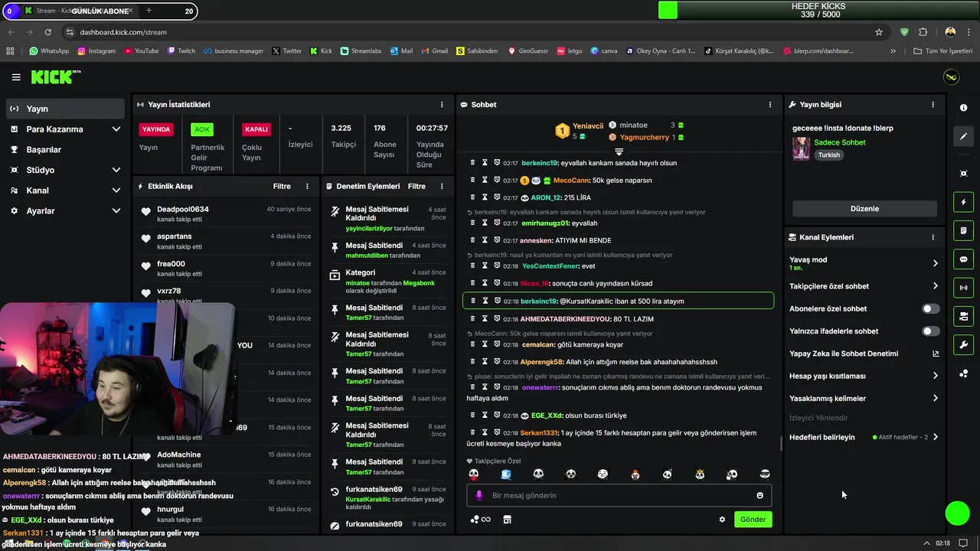Toggle the moderation actions document panel icon
This screenshot has height=551, width=980.
point(963,230)
